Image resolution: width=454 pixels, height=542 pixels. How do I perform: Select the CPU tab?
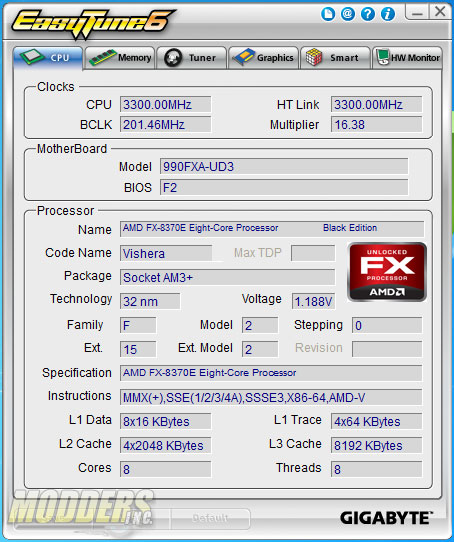pyautogui.click(x=48, y=58)
